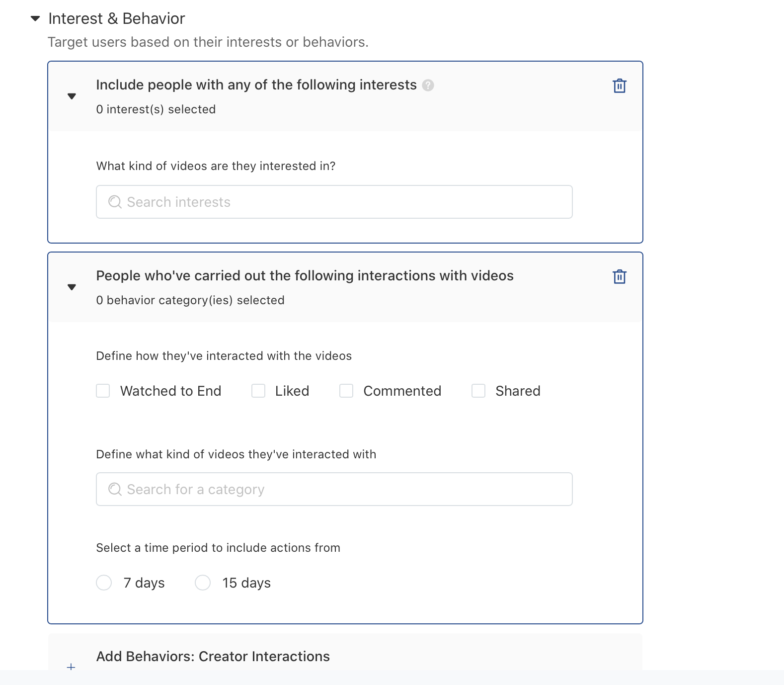Click the magnifier icon in Search interests

point(115,202)
